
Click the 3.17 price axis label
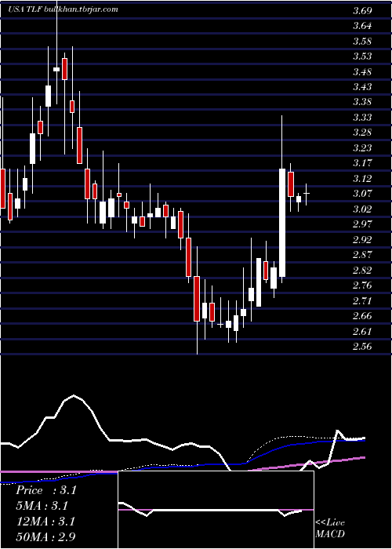pyautogui.click(x=362, y=163)
